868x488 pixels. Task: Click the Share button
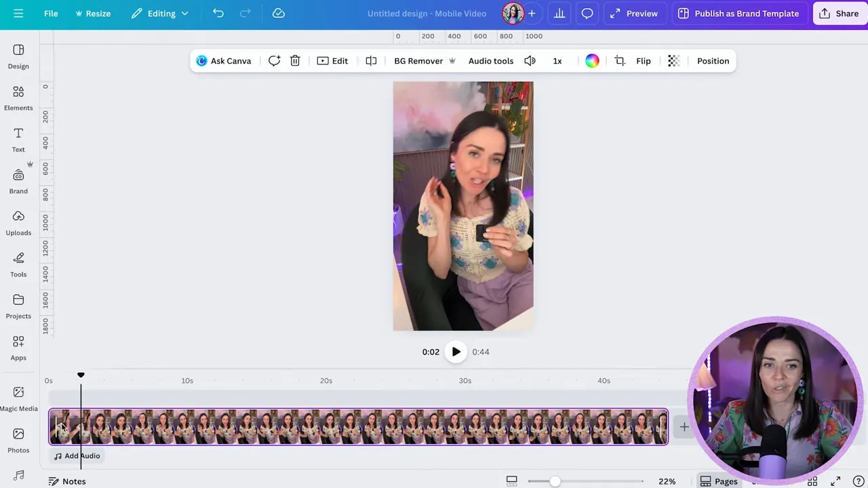pos(840,14)
